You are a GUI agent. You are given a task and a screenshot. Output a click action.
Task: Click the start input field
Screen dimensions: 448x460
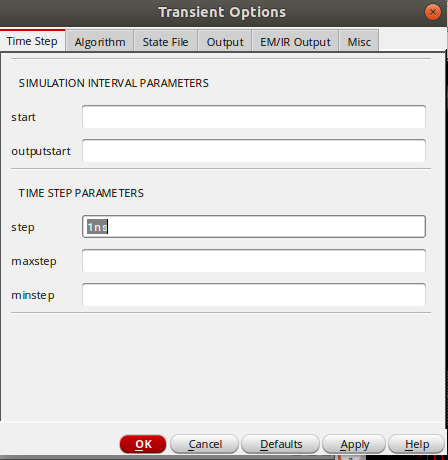click(254, 117)
